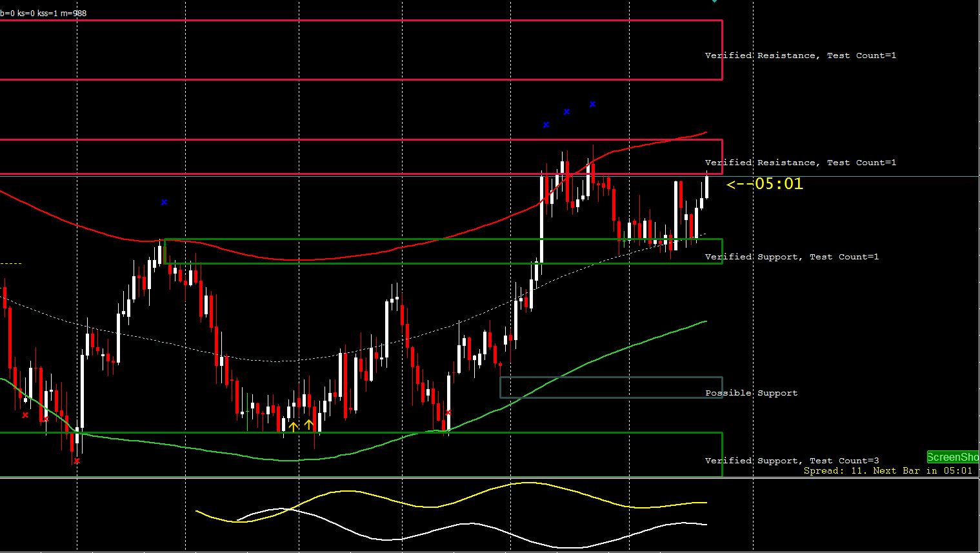Select the right yellow up-arrow signal
This screenshot has height=553, width=980.
(309, 424)
